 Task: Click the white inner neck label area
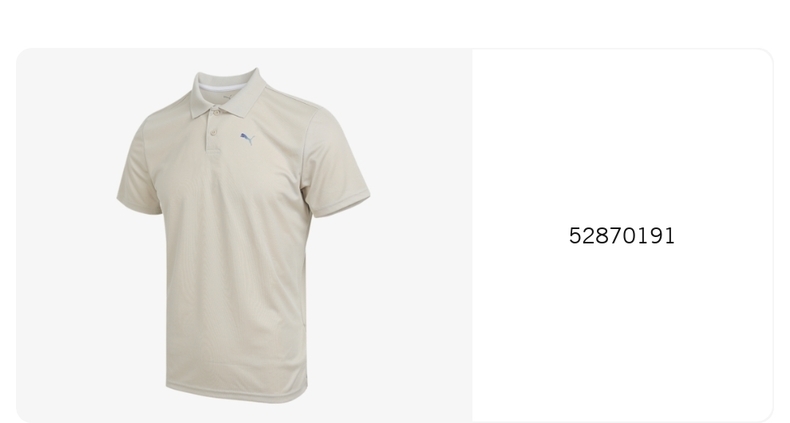click(x=220, y=89)
